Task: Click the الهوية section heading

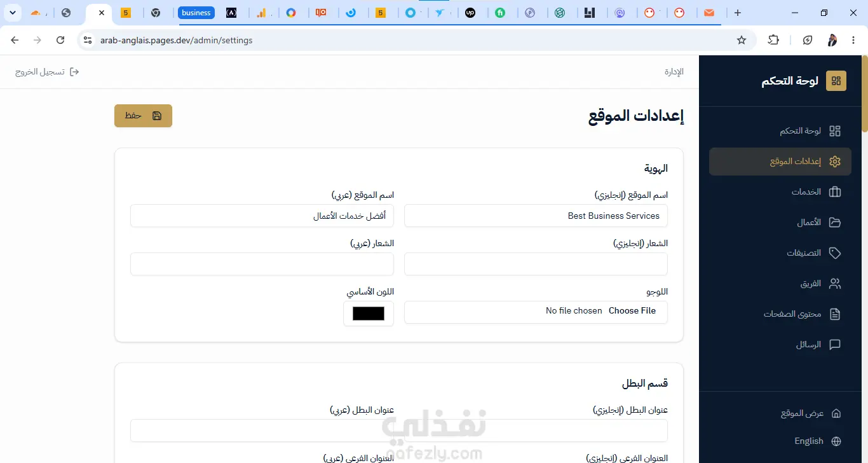Action: [x=656, y=169]
